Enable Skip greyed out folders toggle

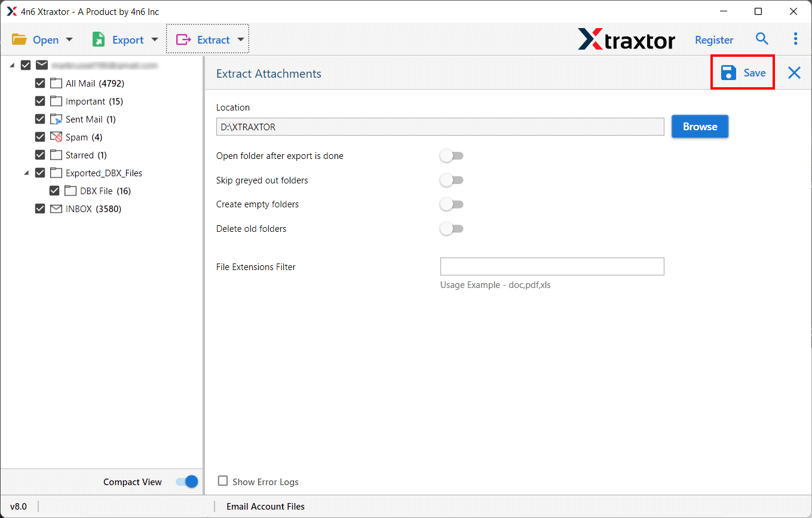click(x=452, y=180)
